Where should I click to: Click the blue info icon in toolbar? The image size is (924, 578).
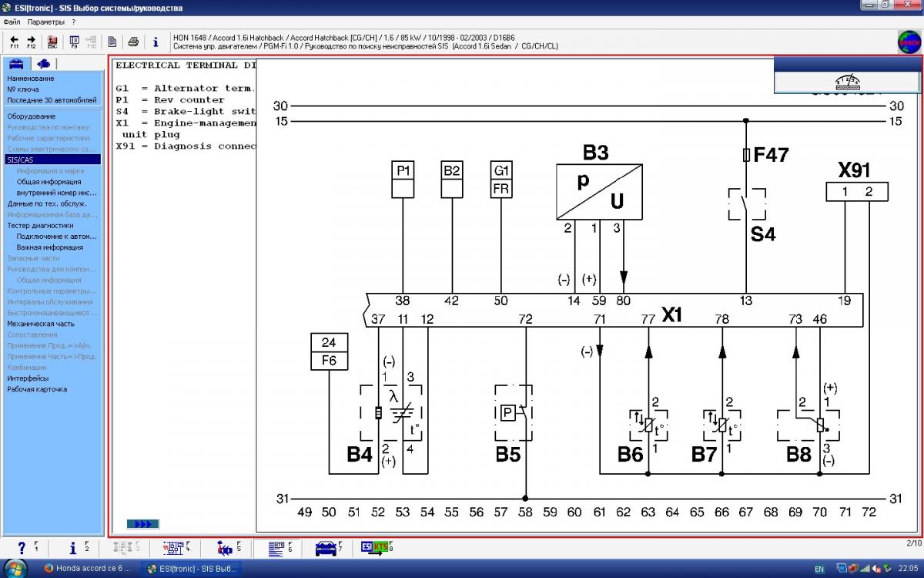pyautogui.click(x=156, y=42)
